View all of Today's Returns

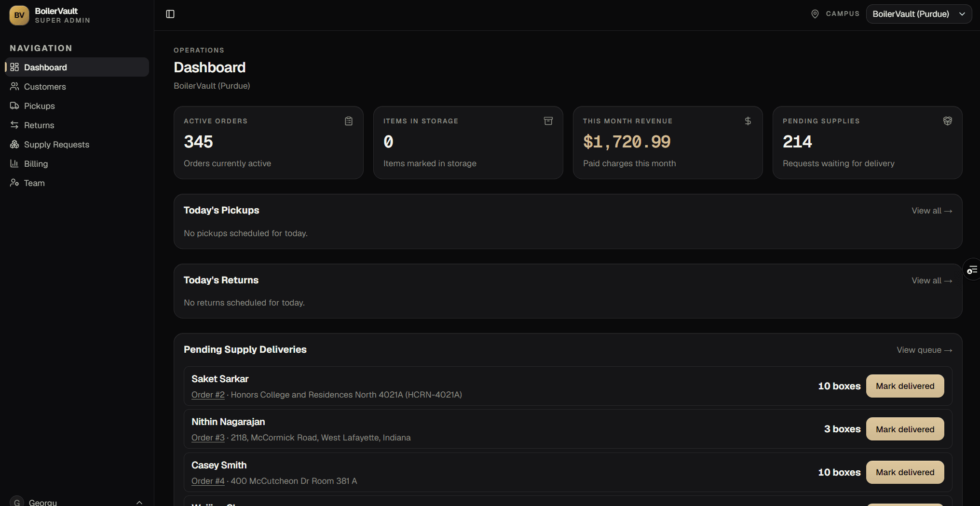point(932,280)
